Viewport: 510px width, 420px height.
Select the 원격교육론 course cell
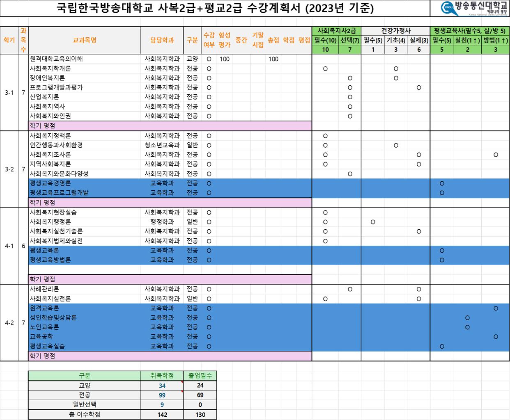pyautogui.click(x=85, y=308)
